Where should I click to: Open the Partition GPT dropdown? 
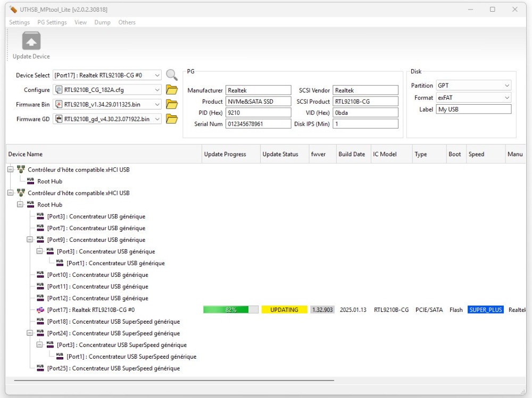point(506,86)
